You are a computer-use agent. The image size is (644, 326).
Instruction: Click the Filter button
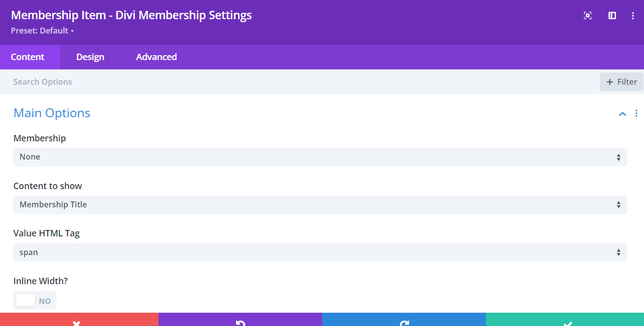[x=621, y=81]
